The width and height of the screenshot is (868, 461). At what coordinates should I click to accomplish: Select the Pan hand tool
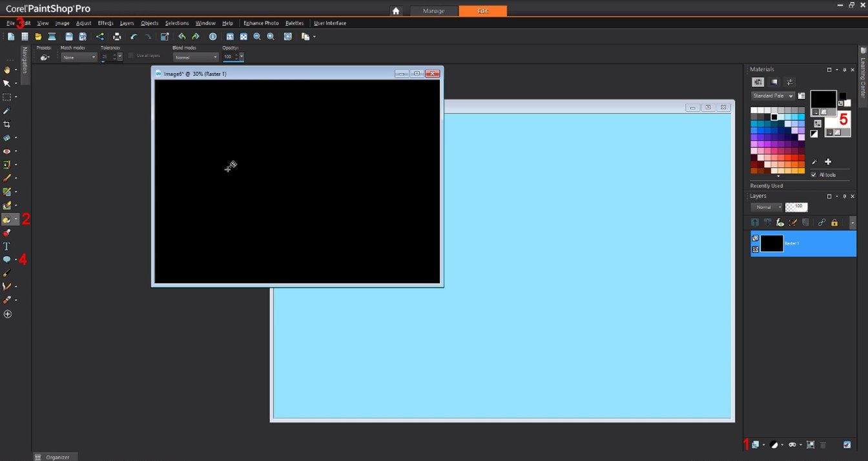tap(7, 70)
